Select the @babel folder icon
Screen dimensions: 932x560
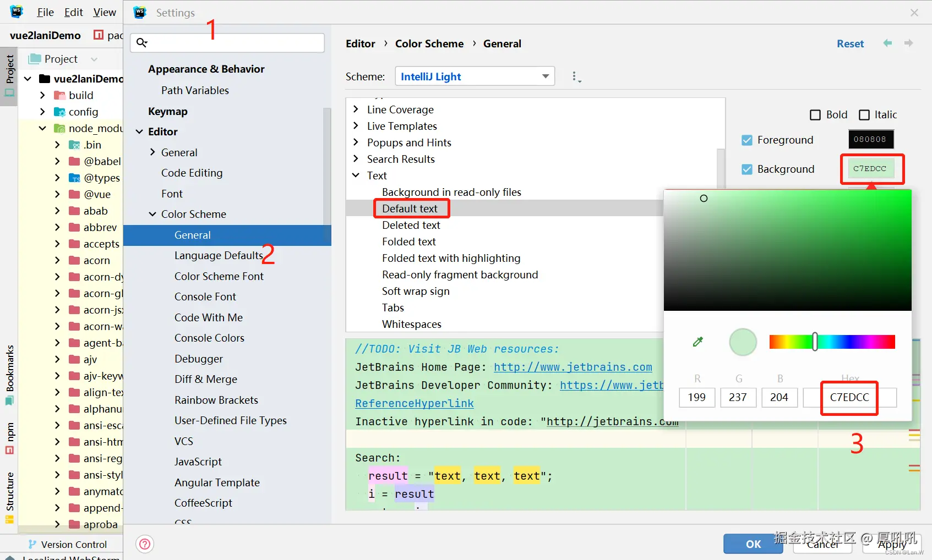pos(74,161)
